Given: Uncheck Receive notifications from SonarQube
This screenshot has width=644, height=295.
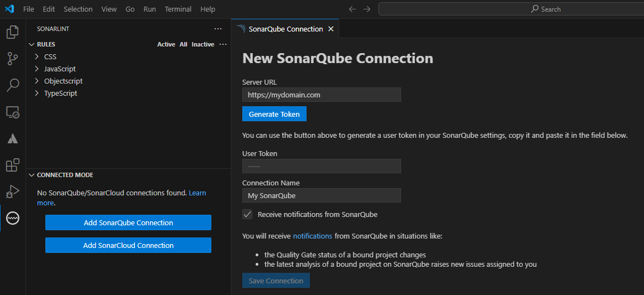Looking at the screenshot, I should click(x=247, y=214).
